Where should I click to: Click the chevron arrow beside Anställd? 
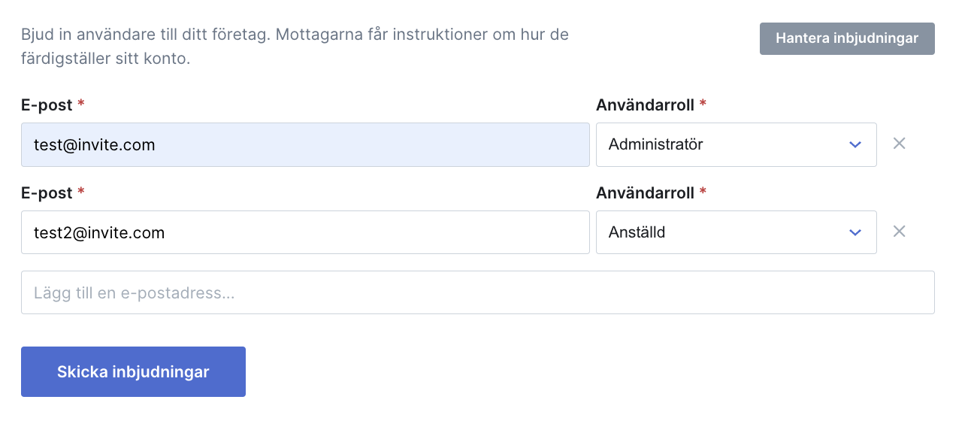(x=854, y=232)
